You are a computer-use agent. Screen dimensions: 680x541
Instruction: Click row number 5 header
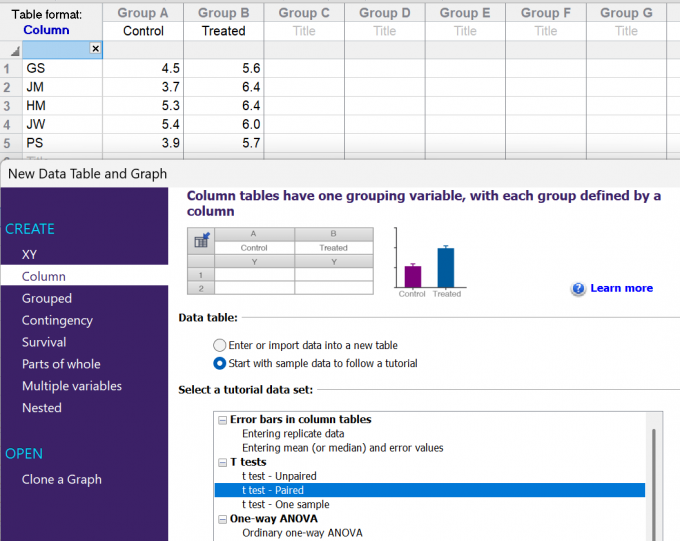coord(11,143)
